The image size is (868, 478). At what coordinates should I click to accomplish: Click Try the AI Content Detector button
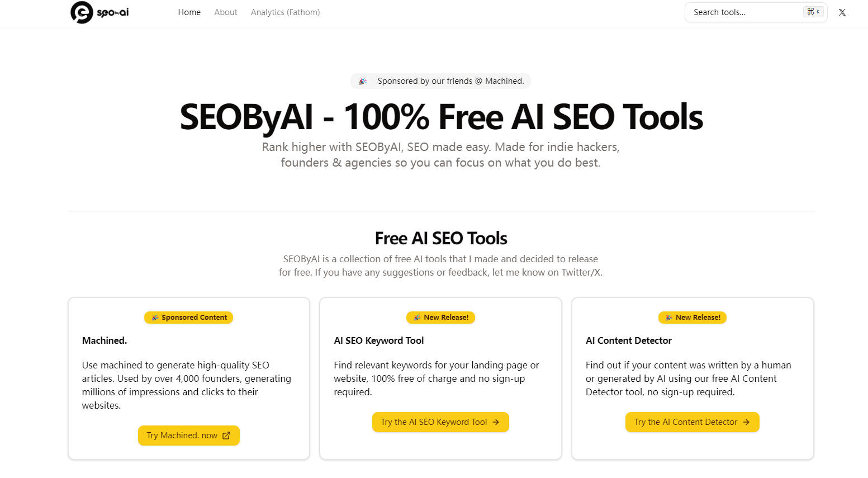[x=692, y=422]
